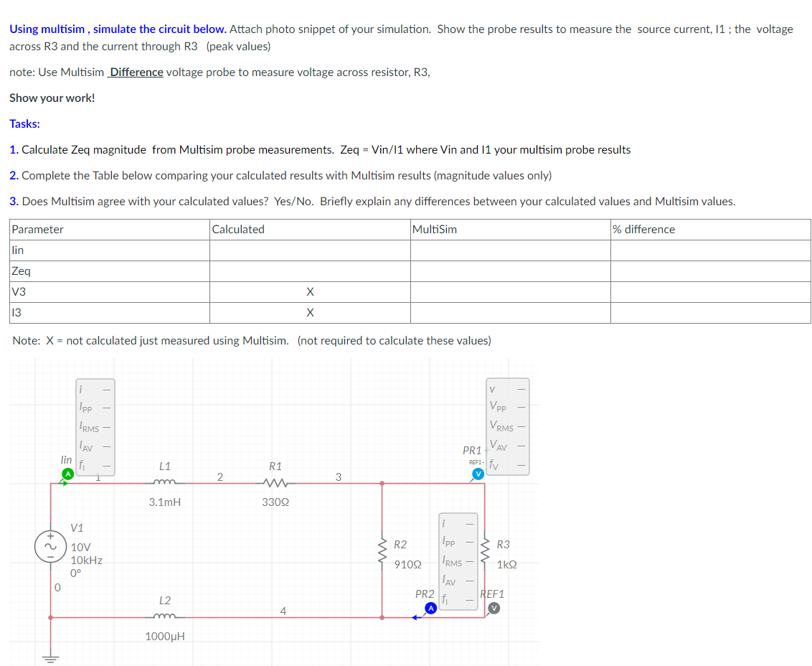Select the L1 inductor symbol

point(165,483)
